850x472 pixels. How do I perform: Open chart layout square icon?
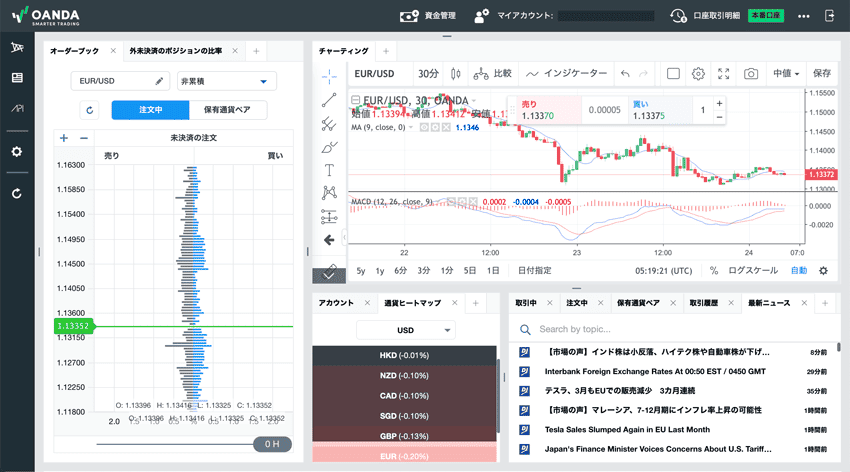point(673,74)
